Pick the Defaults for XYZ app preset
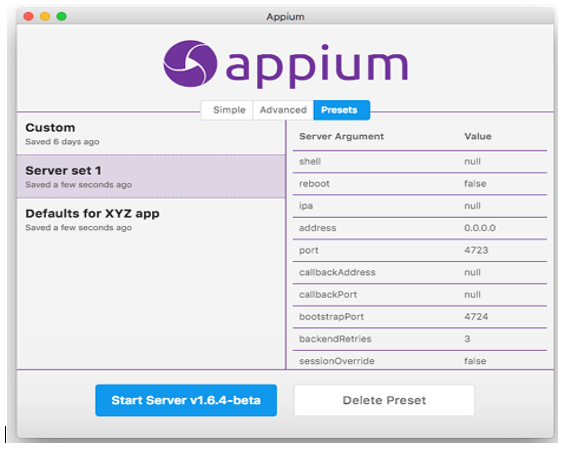Viewport: 564px width, 451px height. [x=151, y=220]
